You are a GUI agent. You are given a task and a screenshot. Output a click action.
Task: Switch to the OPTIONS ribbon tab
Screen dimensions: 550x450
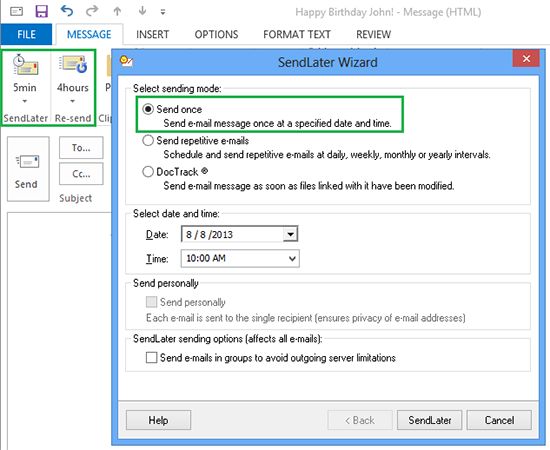pyautogui.click(x=216, y=34)
